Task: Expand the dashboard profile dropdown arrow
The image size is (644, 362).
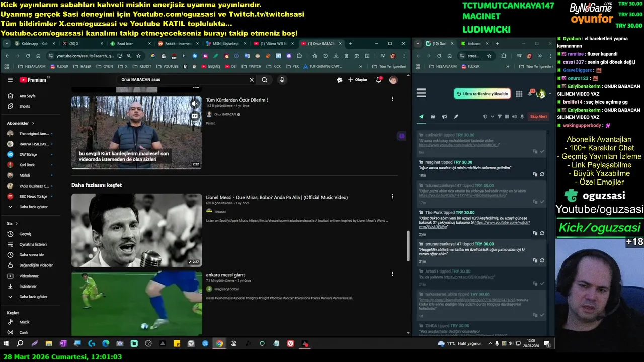Action: pyautogui.click(x=550, y=94)
